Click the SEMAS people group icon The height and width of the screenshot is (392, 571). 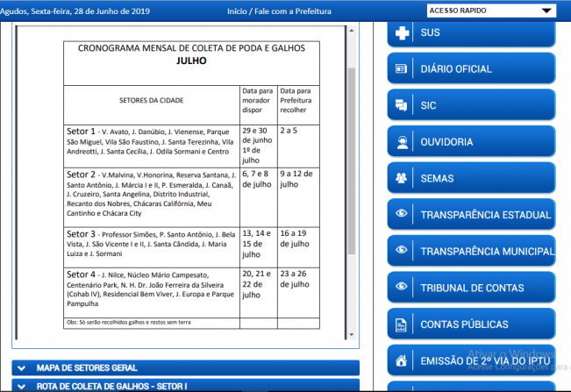click(x=402, y=178)
